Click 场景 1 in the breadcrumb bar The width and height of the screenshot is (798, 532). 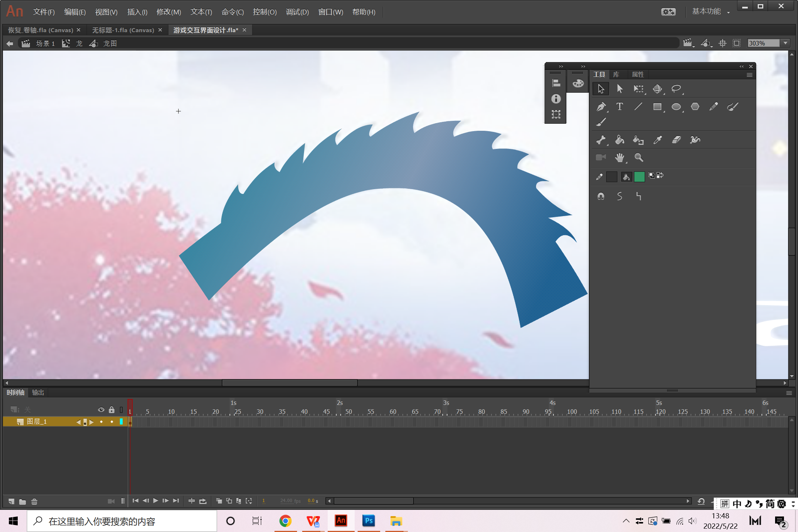click(x=45, y=44)
